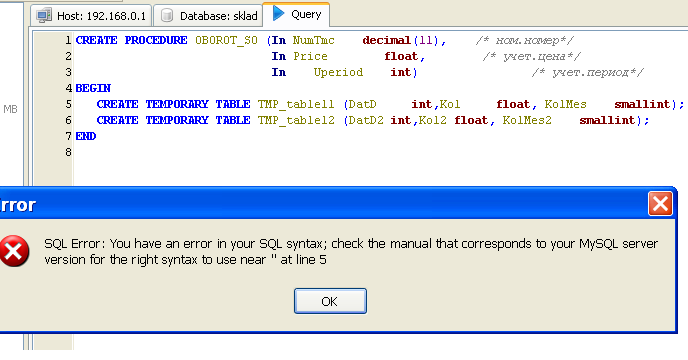Switch to the Host: 192.168.0.1 tab
The width and height of the screenshot is (688, 360).
[91, 15]
